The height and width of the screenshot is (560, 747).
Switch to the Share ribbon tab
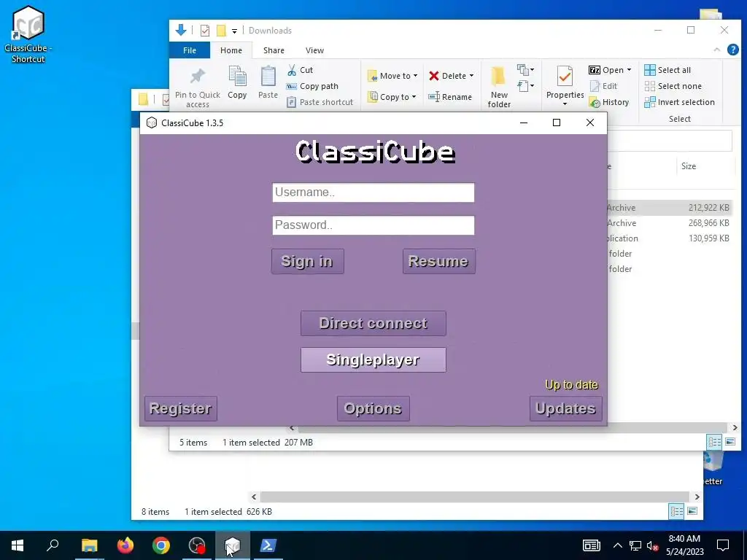click(274, 50)
